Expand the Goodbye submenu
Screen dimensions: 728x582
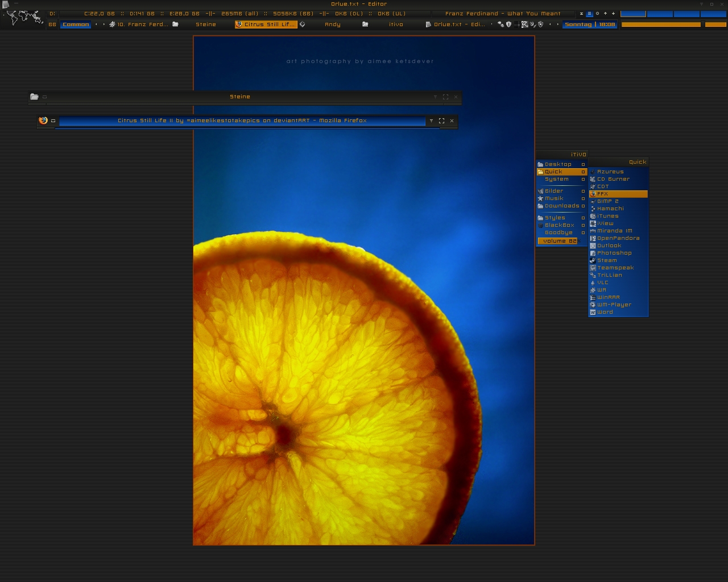click(x=561, y=232)
